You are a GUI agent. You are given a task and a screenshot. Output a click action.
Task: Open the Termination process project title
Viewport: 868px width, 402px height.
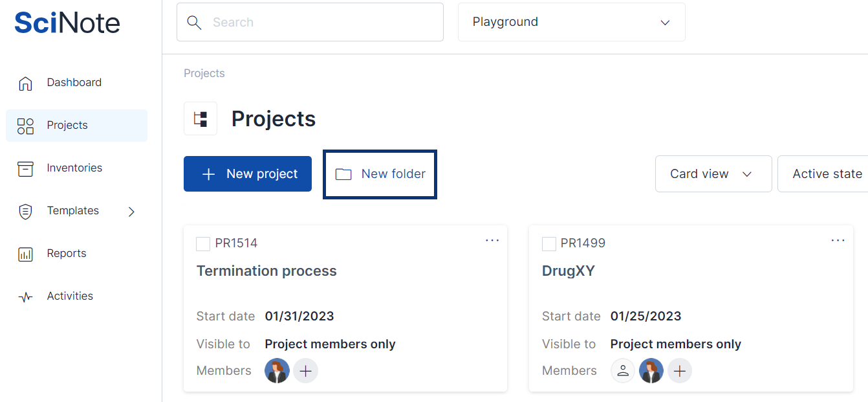tap(266, 271)
